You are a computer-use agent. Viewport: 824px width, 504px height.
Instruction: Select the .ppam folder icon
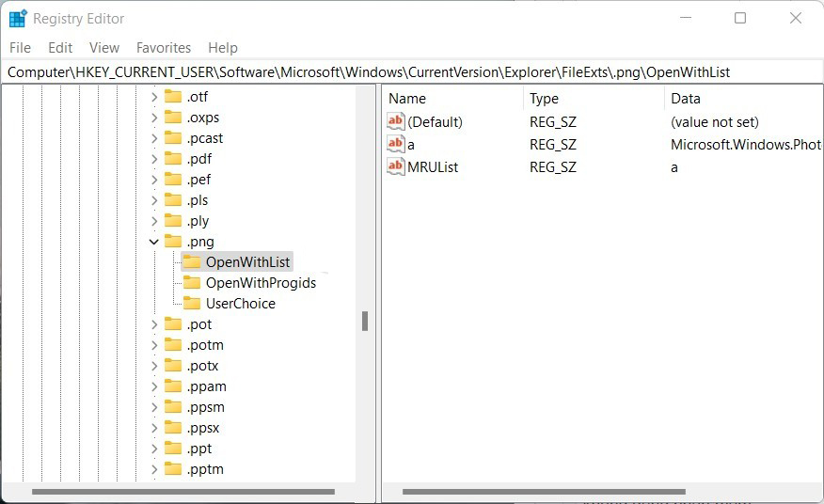click(x=173, y=386)
